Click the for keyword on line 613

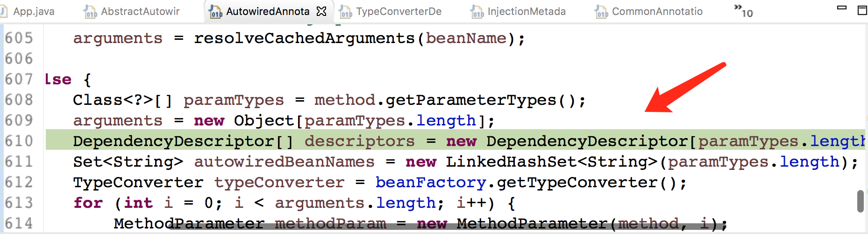(x=88, y=203)
